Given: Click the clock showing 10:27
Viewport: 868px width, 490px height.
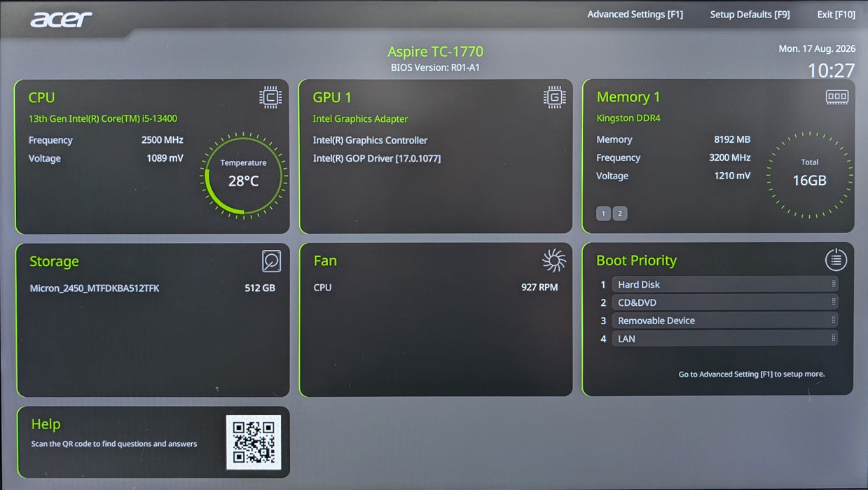Looking at the screenshot, I should (831, 70).
